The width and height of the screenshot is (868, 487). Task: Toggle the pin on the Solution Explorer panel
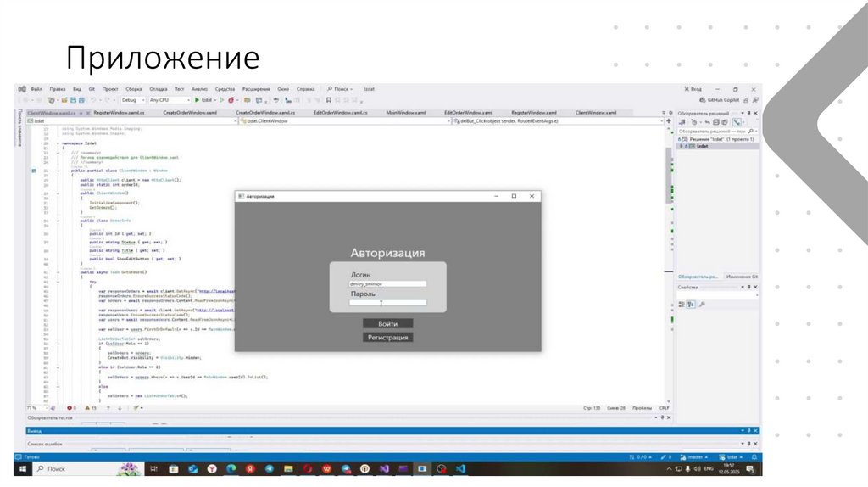pyautogui.click(x=749, y=113)
